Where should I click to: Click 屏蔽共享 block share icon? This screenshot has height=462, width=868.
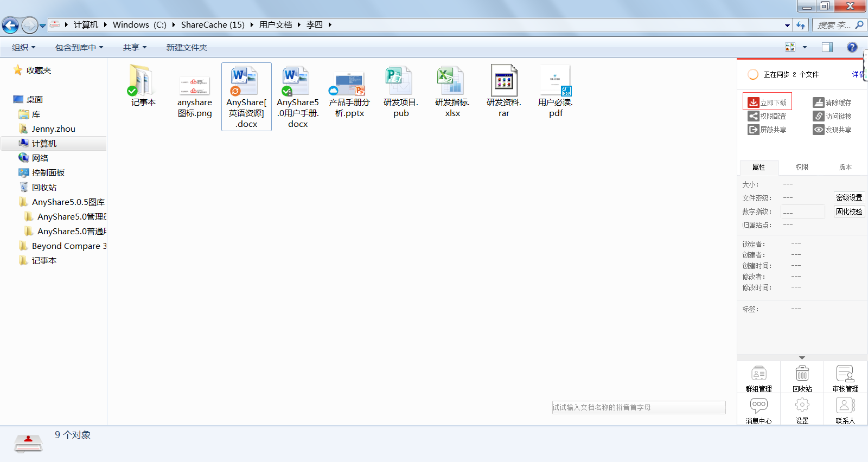(754, 130)
